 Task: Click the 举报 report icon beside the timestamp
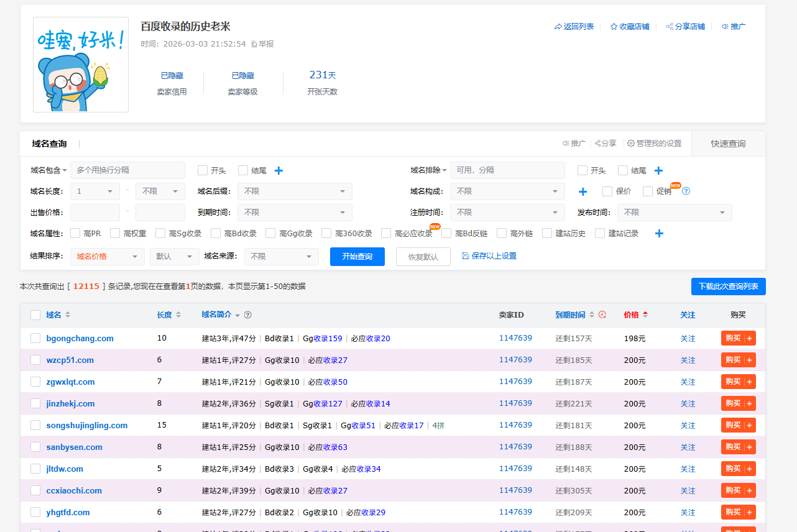(x=254, y=44)
